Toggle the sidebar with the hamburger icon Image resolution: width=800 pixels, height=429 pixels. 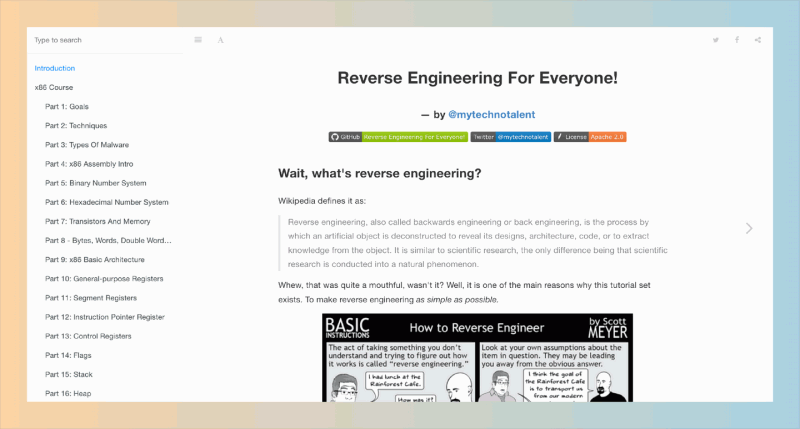click(x=198, y=40)
